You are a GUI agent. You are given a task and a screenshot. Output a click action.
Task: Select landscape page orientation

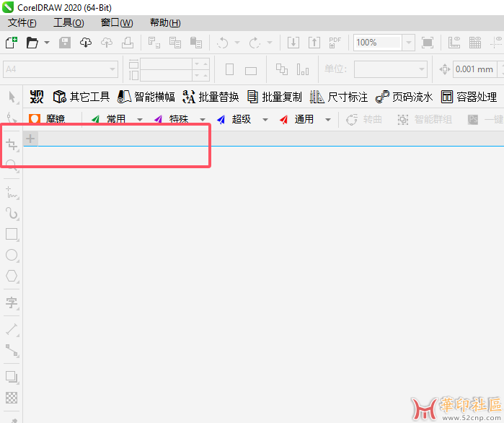251,71
